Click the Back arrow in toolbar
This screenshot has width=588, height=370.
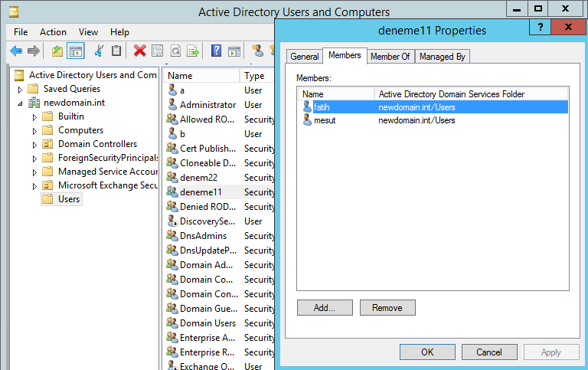click(16, 51)
